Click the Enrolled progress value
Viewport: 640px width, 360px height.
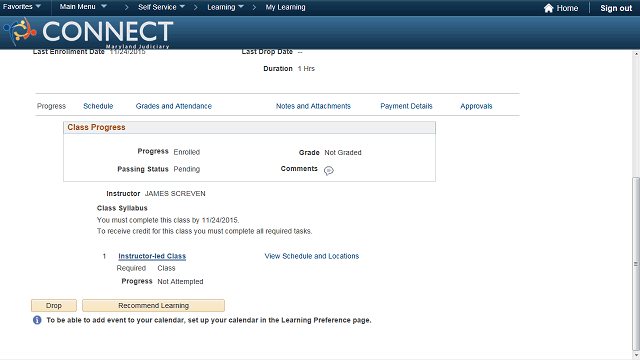[x=187, y=152]
